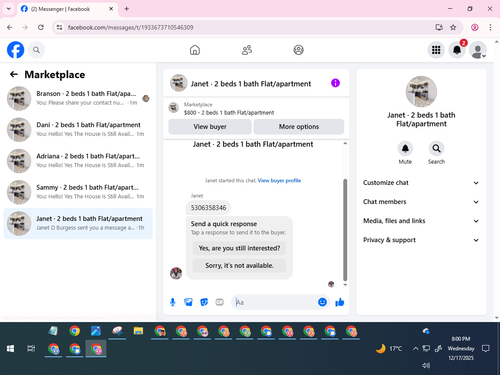The height and width of the screenshot is (375, 500).
Task: Select Janet conversation in Marketplace list
Action: [x=78, y=223]
